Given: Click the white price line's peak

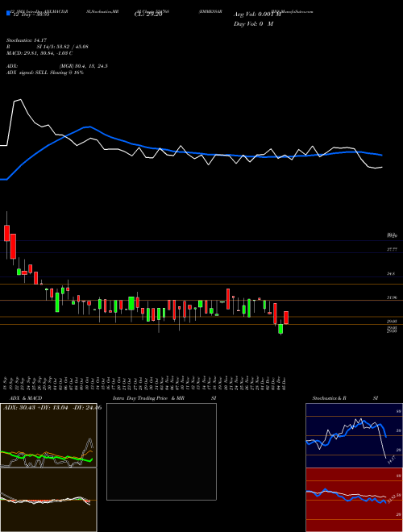Looking at the screenshot, I should pos(21,100).
